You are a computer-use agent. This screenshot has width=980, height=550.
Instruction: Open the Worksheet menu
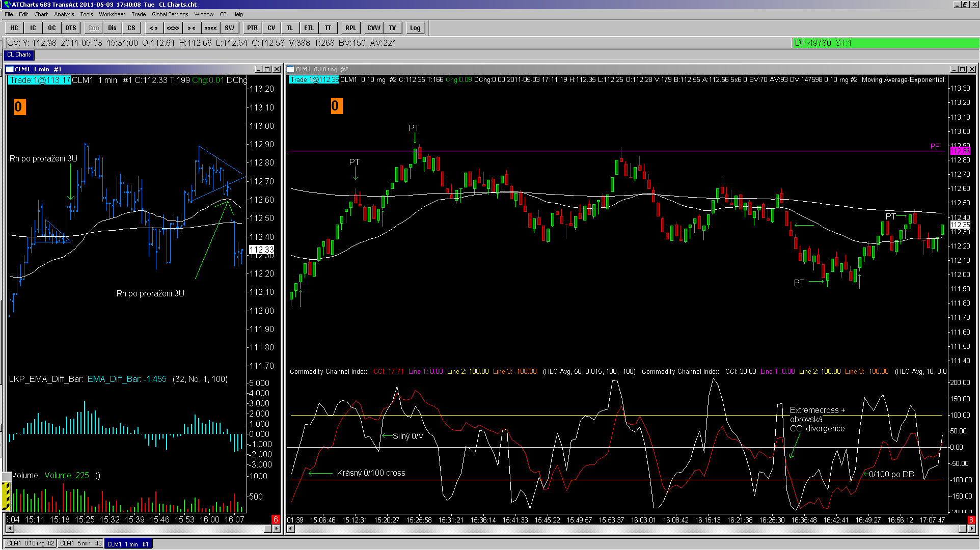coord(112,14)
